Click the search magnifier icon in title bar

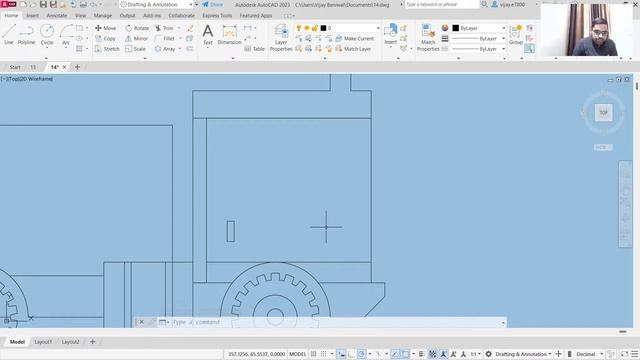pos(484,4)
